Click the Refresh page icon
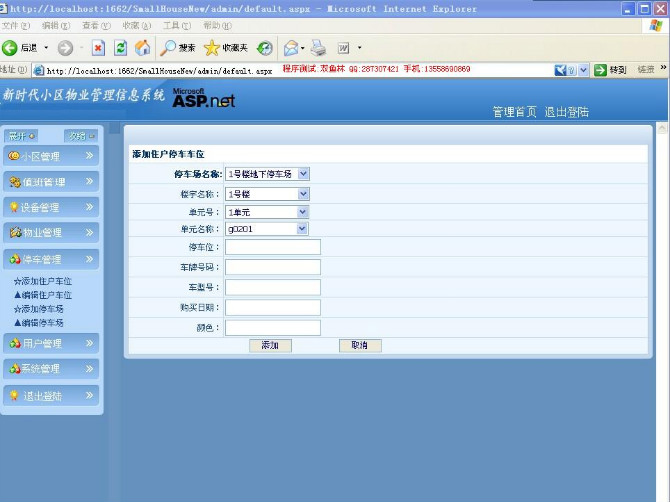The height and width of the screenshot is (502, 670). (120, 48)
